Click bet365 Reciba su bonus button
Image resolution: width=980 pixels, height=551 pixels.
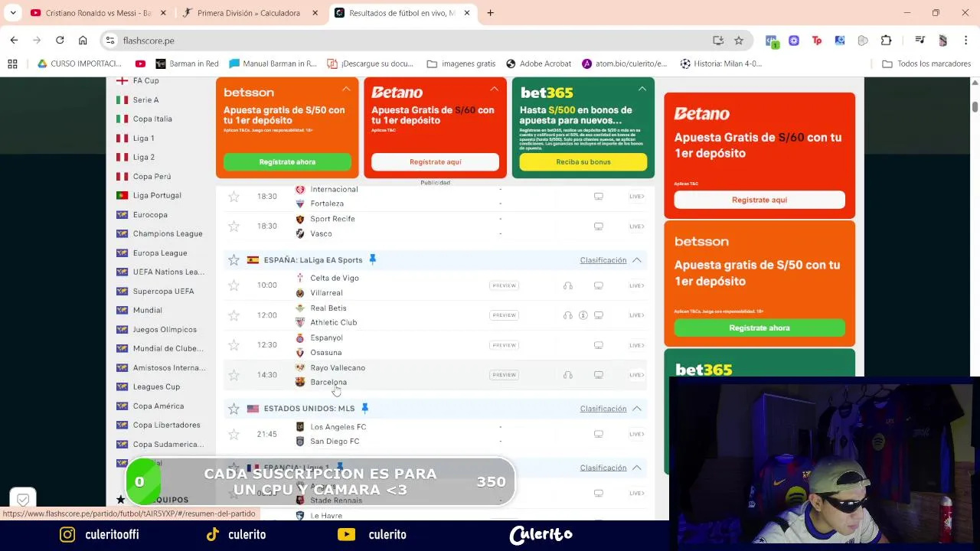coord(583,161)
